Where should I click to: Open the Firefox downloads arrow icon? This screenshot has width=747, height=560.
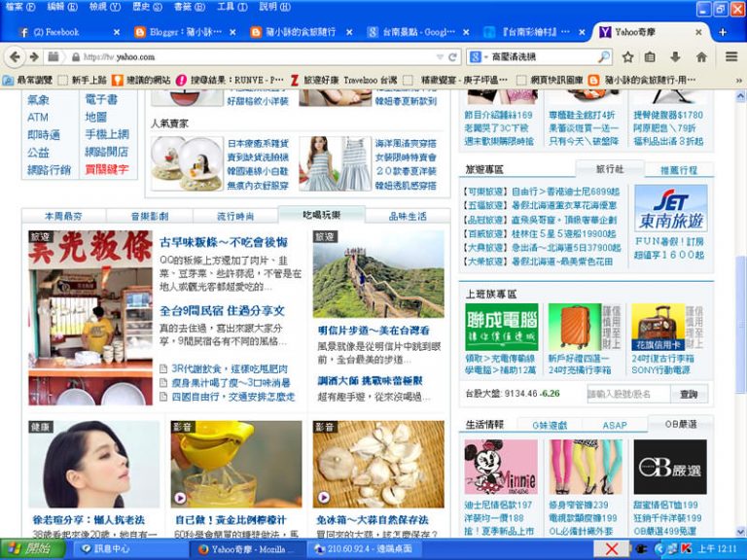coord(676,56)
